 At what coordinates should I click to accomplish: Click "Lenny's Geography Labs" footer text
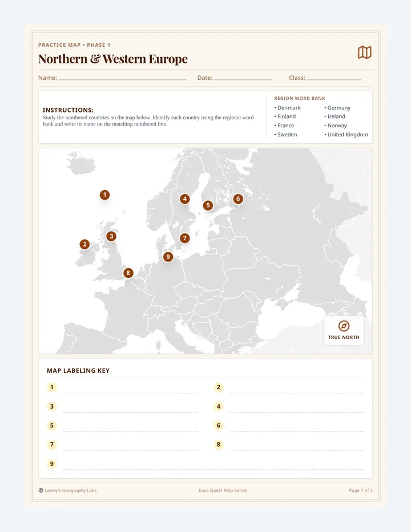[x=71, y=490]
